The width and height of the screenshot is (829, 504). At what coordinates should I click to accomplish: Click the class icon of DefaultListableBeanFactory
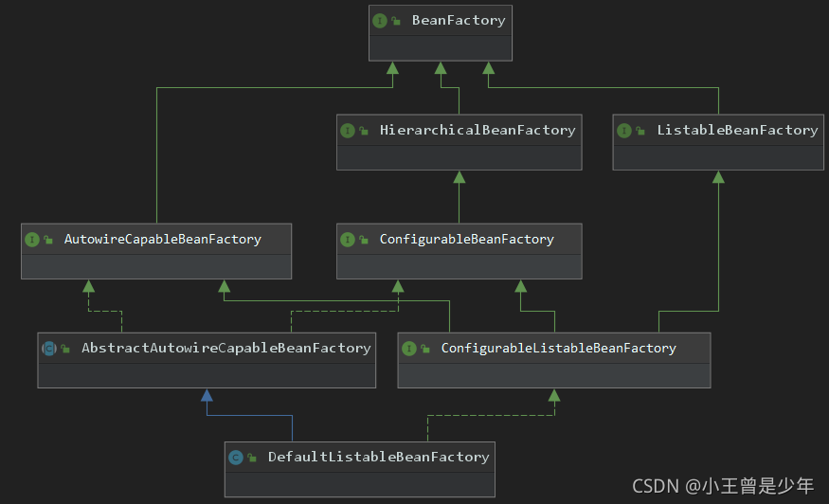[x=235, y=458]
